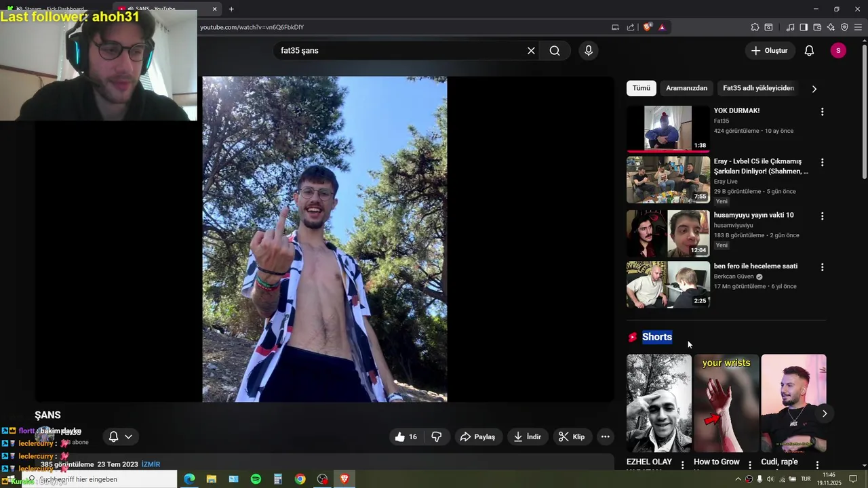868x488 pixels.
Task: Open more actions ellipsis below video
Action: coord(606,437)
